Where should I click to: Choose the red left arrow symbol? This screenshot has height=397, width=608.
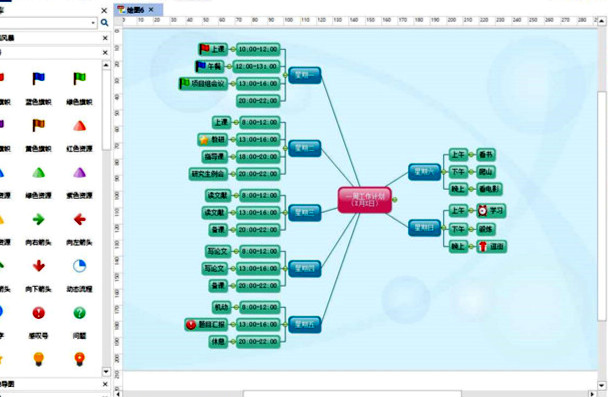click(x=79, y=219)
